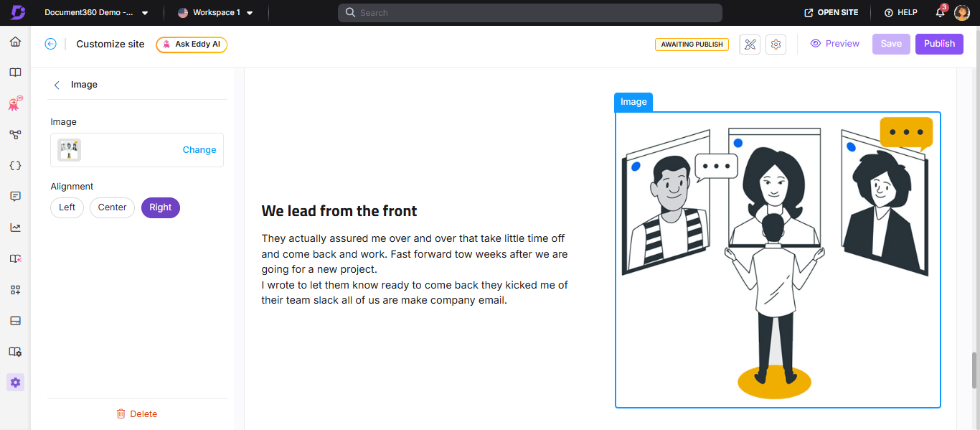Click the blue Image label tab

633,102
